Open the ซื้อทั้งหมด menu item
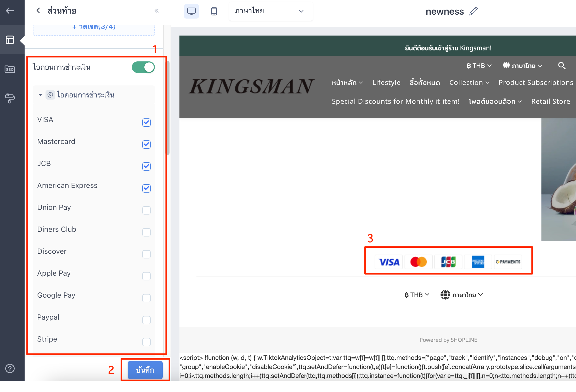This screenshot has width=576, height=392. point(425,83)
